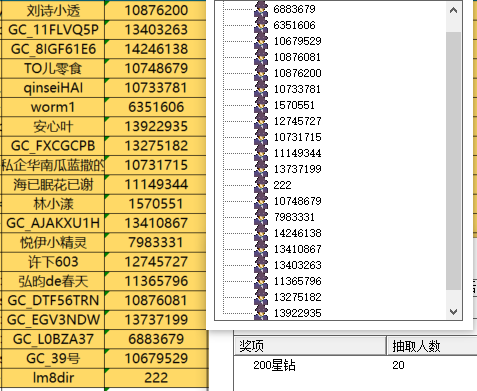Click spreadsheet number cell 13403263
Image resolution: width=477 pixels, height=391 pixels.
click(x=156, y=30)
